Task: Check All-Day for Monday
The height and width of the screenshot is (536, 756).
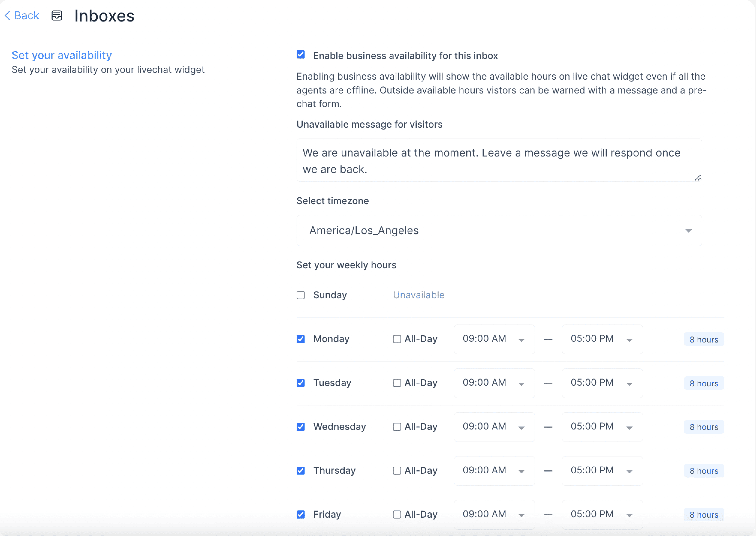Action: pos(397,339)
